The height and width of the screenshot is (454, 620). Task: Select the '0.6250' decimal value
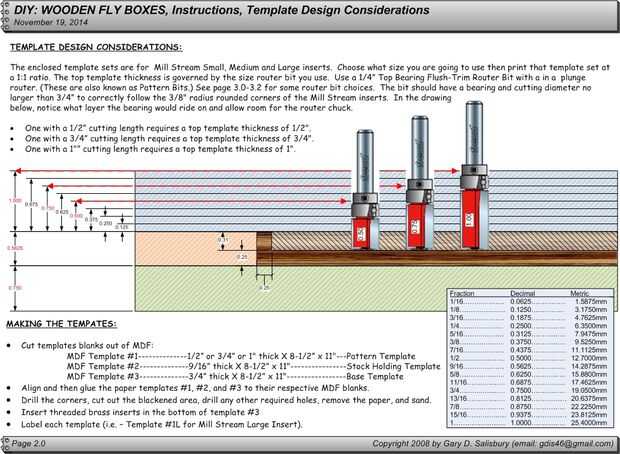tap(521, 375)
